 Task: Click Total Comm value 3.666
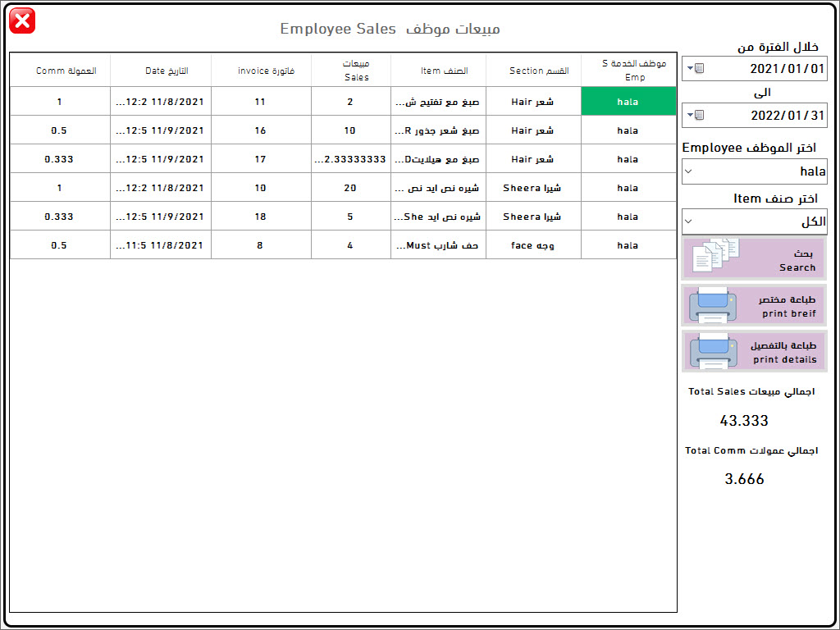744,479
